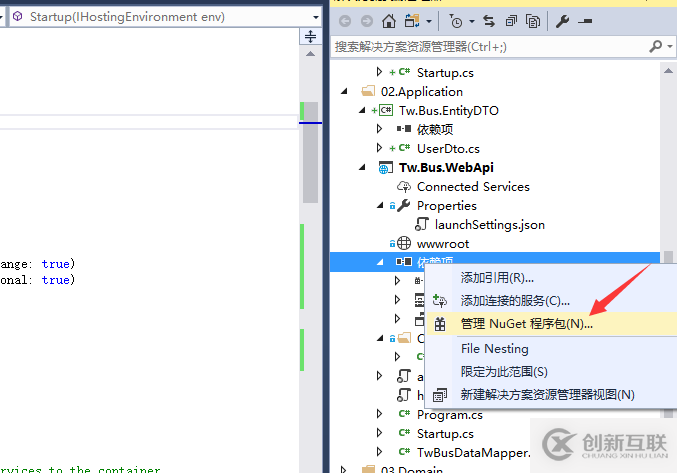Select the Tw.Bus.EntityDTO project

tap(449, 110)
